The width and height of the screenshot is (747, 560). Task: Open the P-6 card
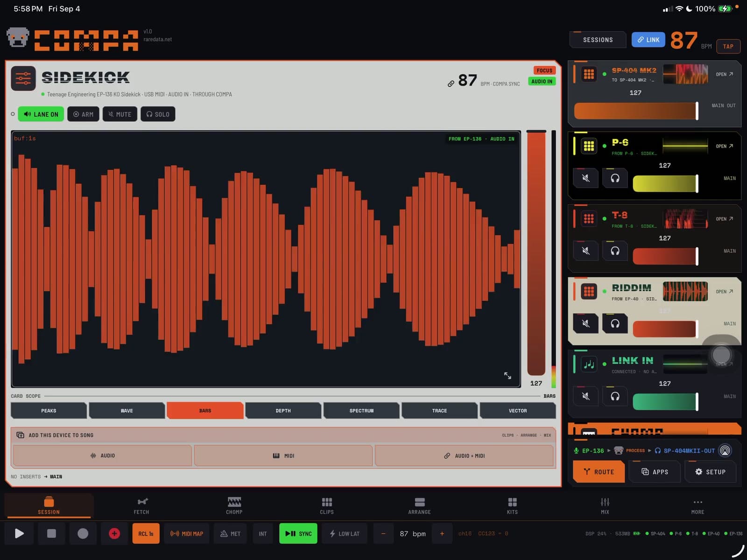point(724,146)
